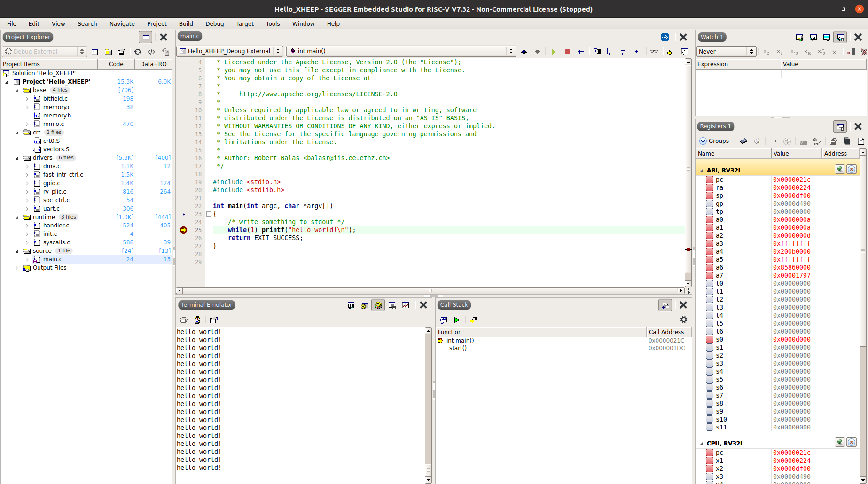
Task: Toggle the x3 register checkbox in CPU group
Action: pos(710,476)
